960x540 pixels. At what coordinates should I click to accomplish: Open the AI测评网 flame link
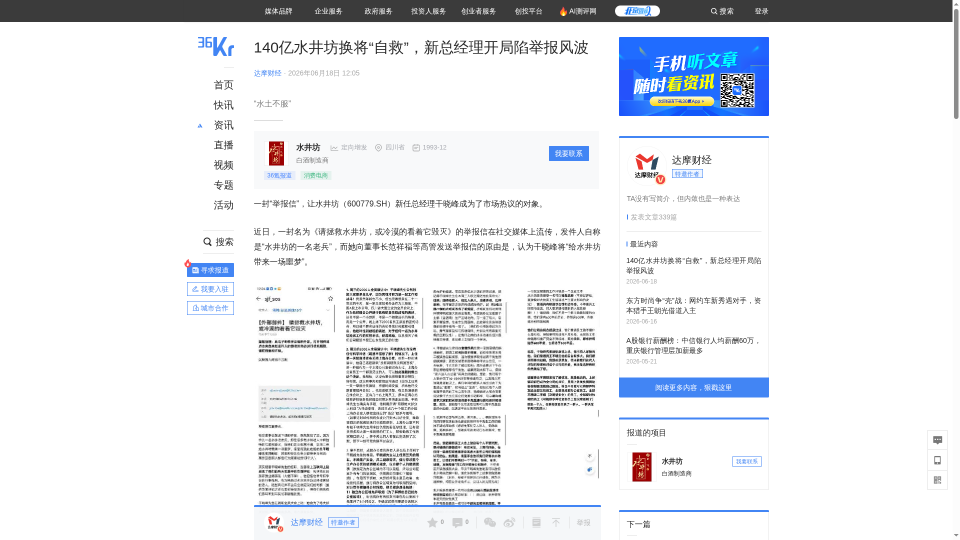(577, 11)
